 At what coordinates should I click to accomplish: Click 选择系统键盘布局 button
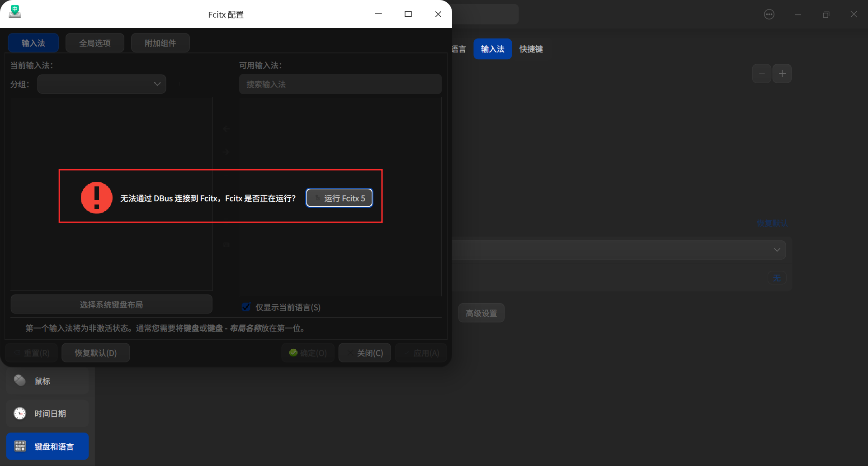(x=111, y=304)
